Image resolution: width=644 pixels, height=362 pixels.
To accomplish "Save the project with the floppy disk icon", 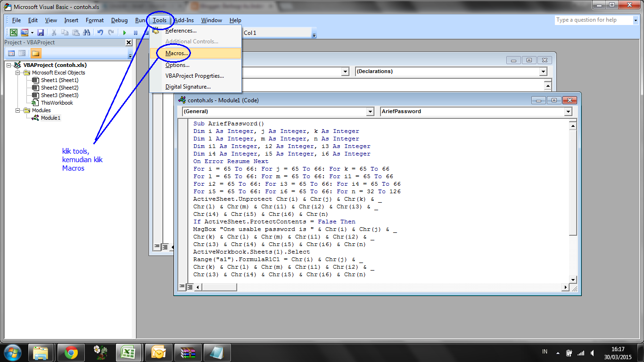I will [x=41, y=33].
